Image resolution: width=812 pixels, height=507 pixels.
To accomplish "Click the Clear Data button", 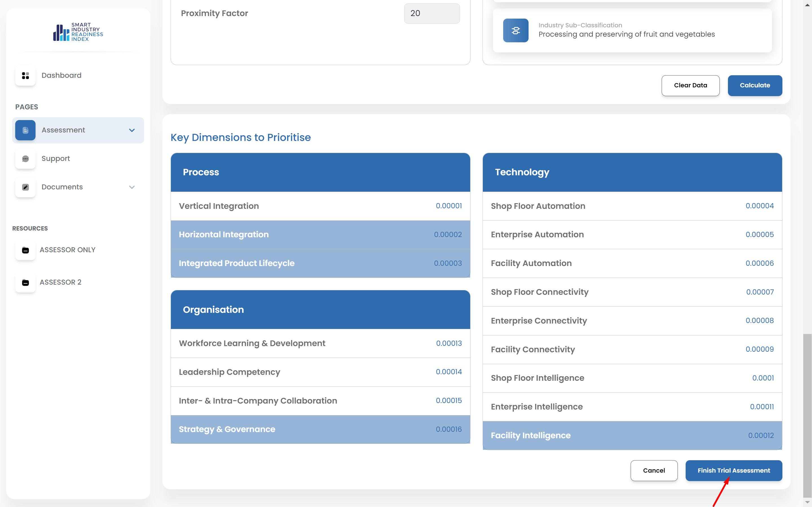I will point(690,85).
